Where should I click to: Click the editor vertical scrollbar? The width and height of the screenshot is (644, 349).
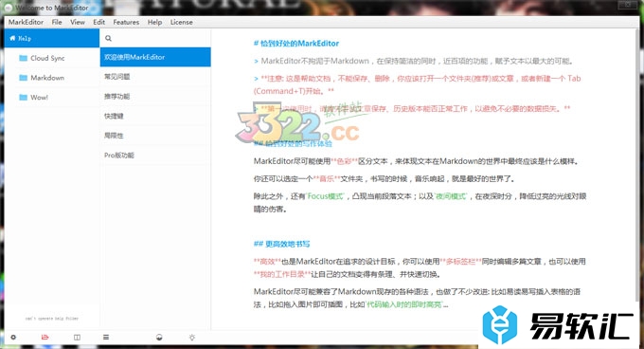coord(637,164)
